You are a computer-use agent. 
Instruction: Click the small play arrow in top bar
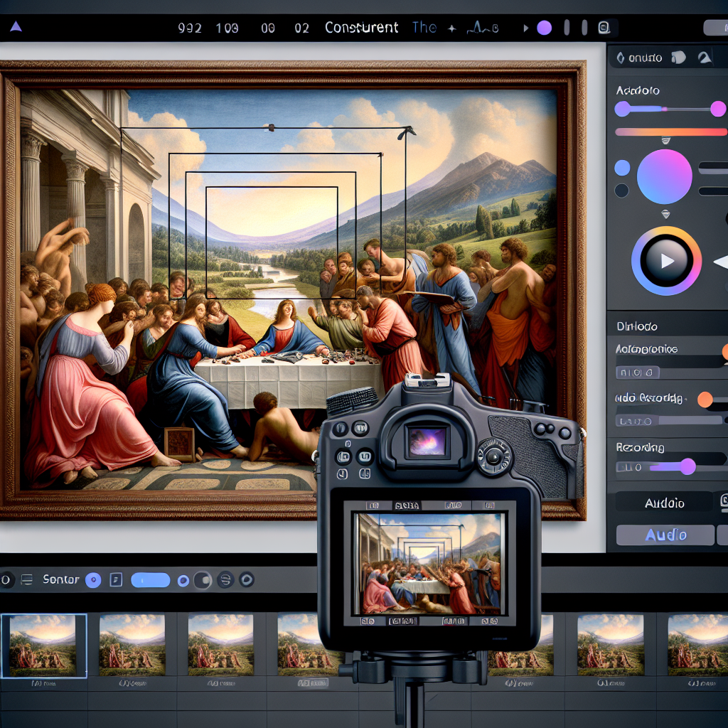[x=526, y=28]
